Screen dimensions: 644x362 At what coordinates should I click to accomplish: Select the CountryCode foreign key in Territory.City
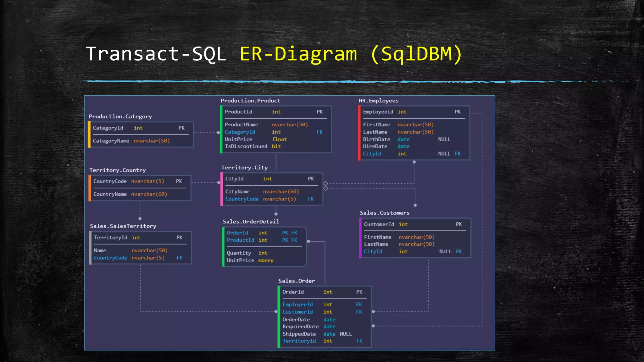click(x=271, y=199)
